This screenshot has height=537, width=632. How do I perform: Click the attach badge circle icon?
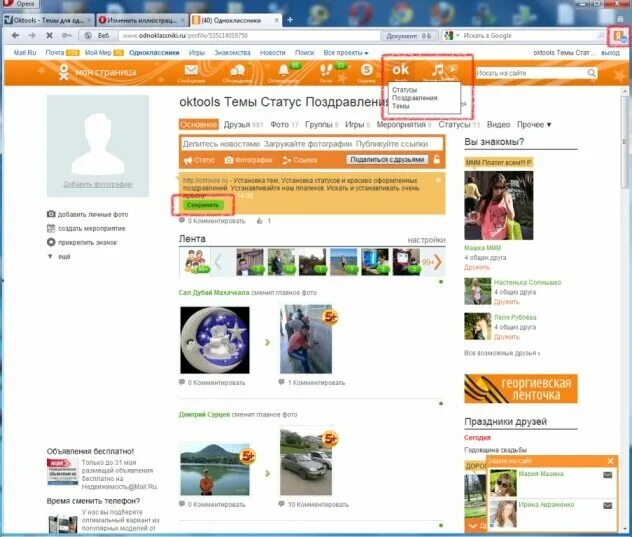coord(51,242)
